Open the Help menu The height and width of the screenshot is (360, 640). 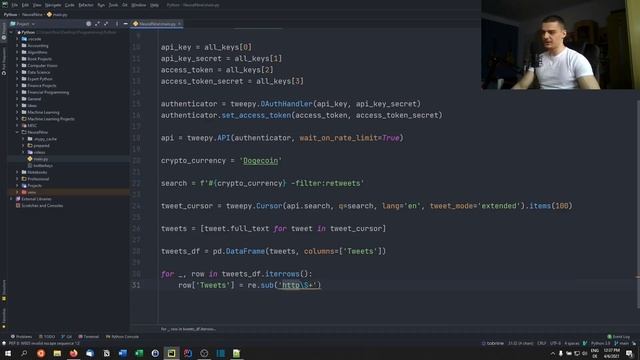[154, 5]
